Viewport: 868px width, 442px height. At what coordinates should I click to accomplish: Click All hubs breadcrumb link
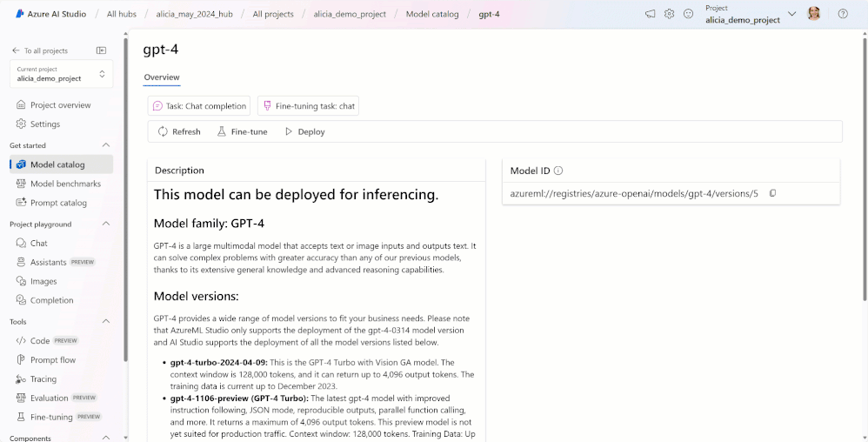[121, 14]
